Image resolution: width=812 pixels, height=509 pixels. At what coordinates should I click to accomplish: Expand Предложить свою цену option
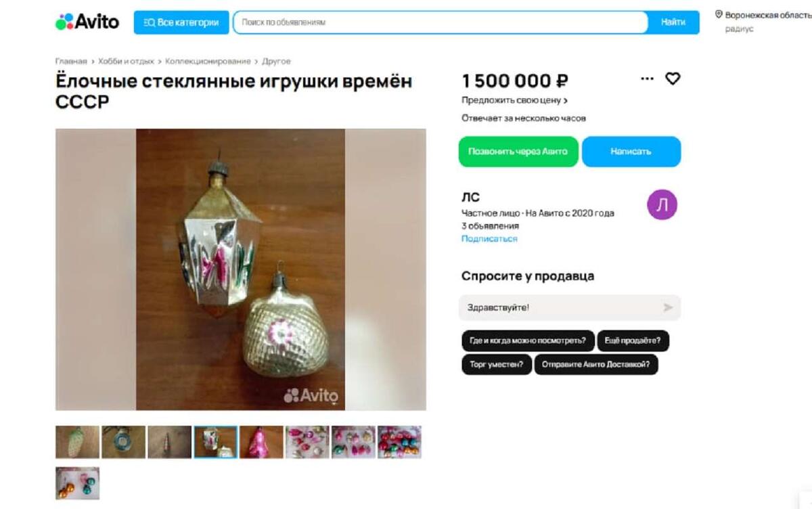tap(514, 100)
